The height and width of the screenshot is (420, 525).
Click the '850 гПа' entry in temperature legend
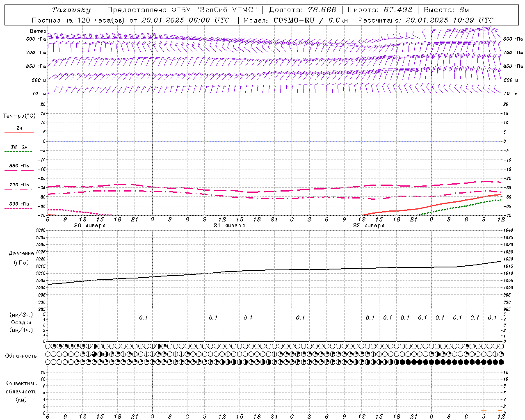pyautogui.click(x=19, y=166)
